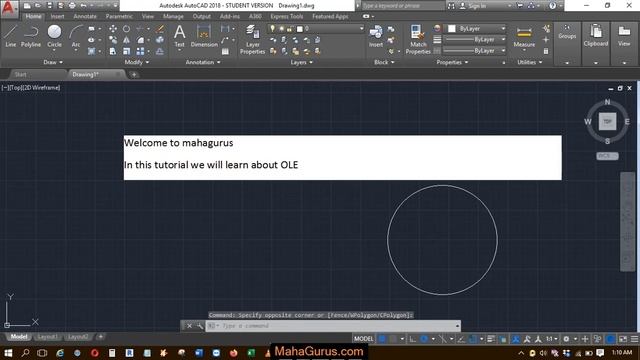Select the Dimension tool
This screenshot has width=640, height=360.
(x=204, y=36)
